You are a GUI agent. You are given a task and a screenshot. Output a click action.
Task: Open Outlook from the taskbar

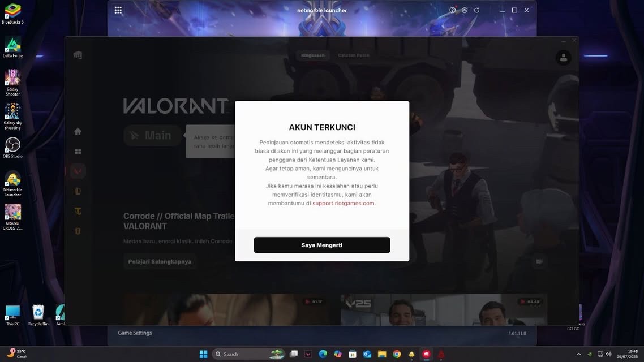(x=367, y=354)
